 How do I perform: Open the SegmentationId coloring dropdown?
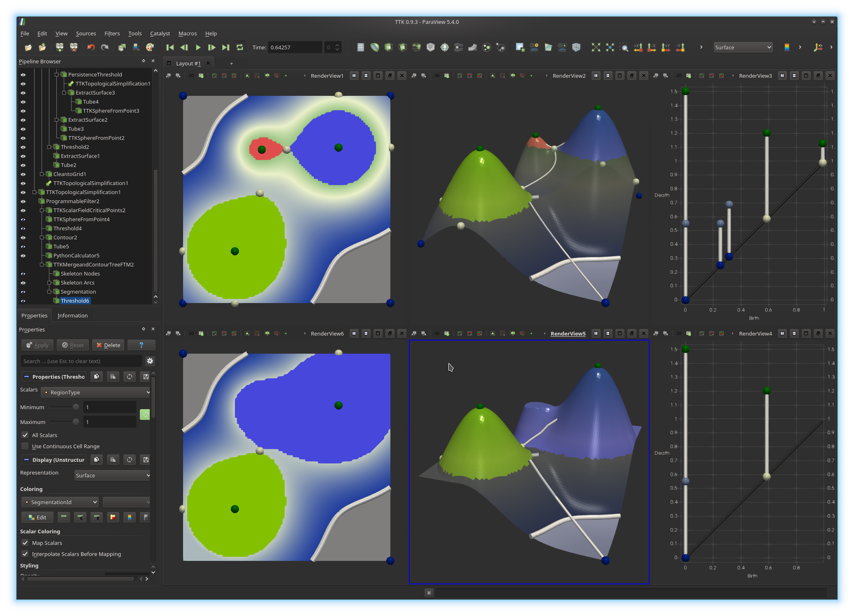pyautogui.click(x=60, y=502)
